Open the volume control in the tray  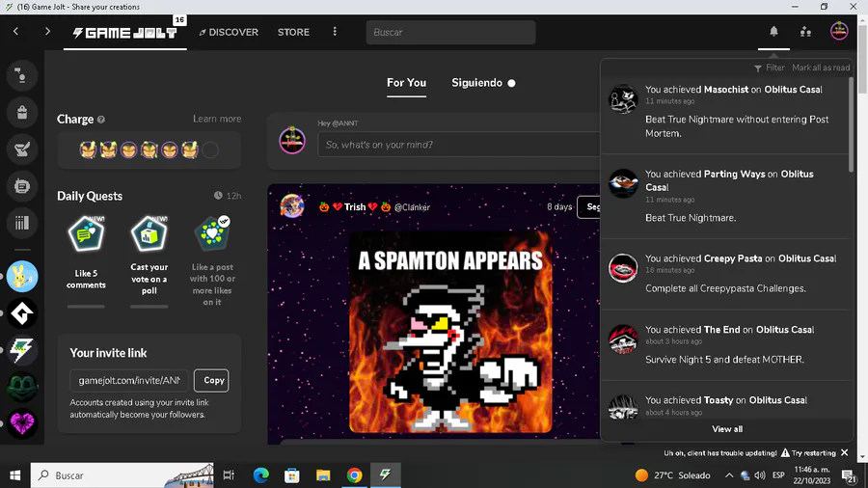(x=760, y=475)
